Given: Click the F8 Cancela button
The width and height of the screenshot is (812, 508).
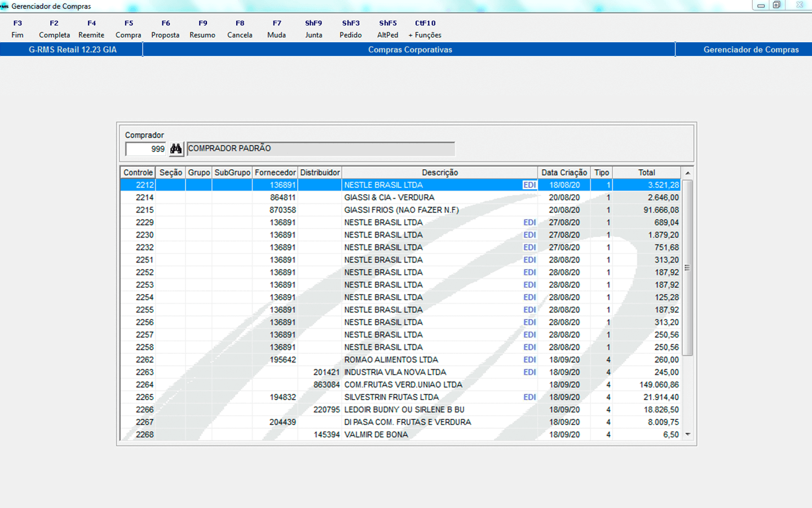Looking at the screenshot, I should (240, 29).
